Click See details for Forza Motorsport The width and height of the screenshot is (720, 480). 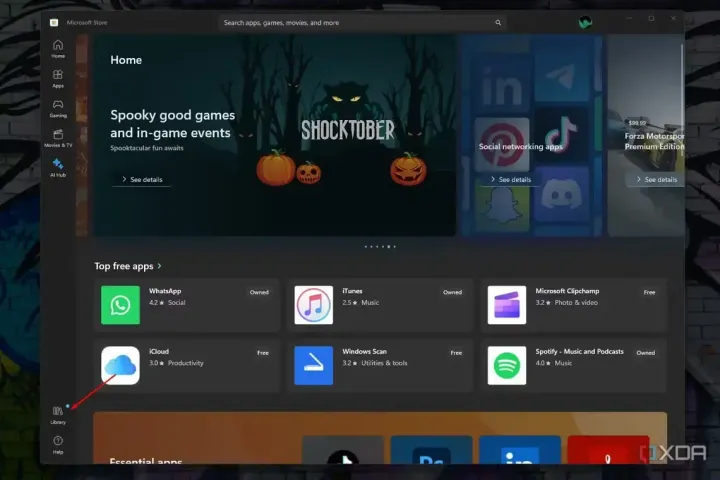(655, 180)
